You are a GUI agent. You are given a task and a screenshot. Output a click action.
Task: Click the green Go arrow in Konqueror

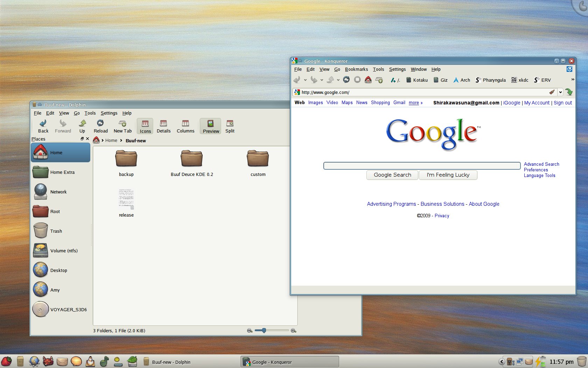569,92
